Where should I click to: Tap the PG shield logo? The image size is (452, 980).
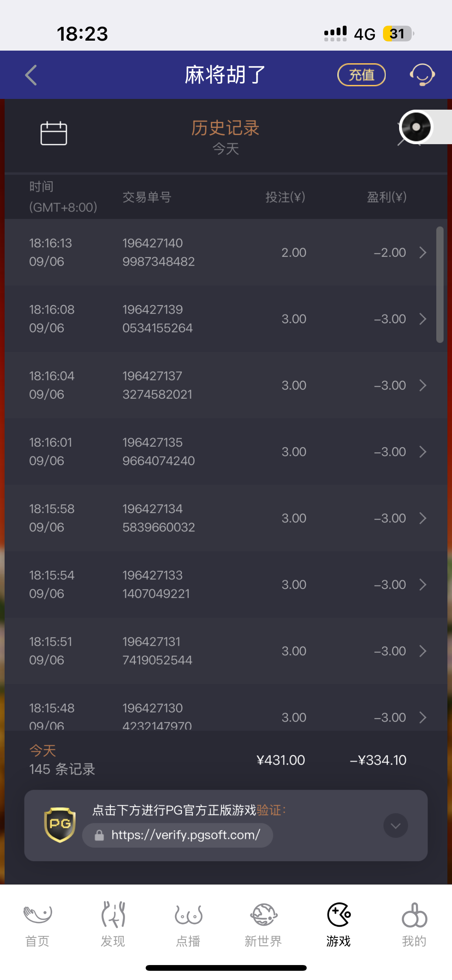tap(60, 825)
